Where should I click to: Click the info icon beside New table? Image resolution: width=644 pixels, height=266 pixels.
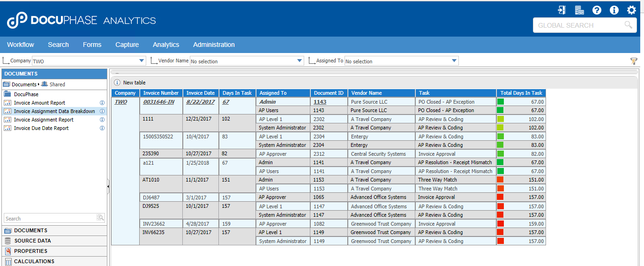[117, 83]
